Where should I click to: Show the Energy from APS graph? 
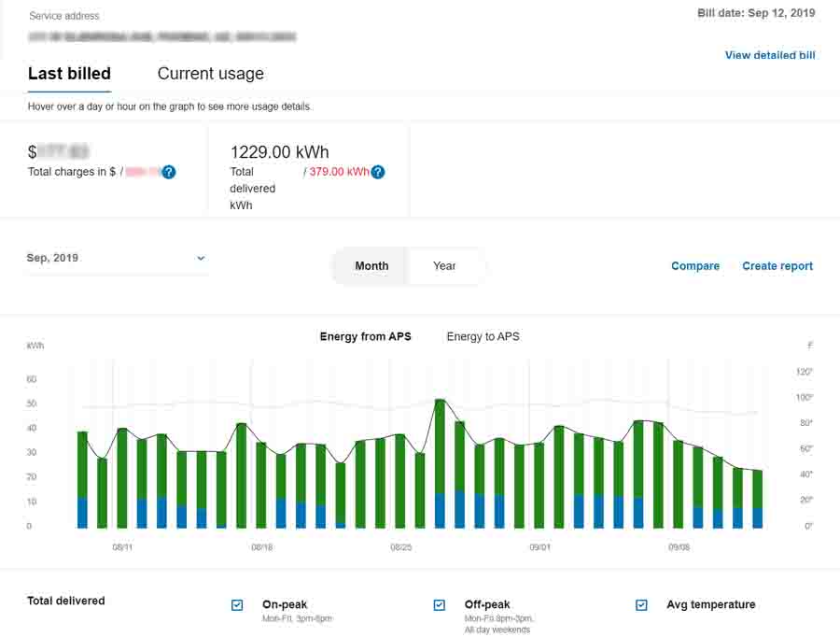[x=365, y=337]
